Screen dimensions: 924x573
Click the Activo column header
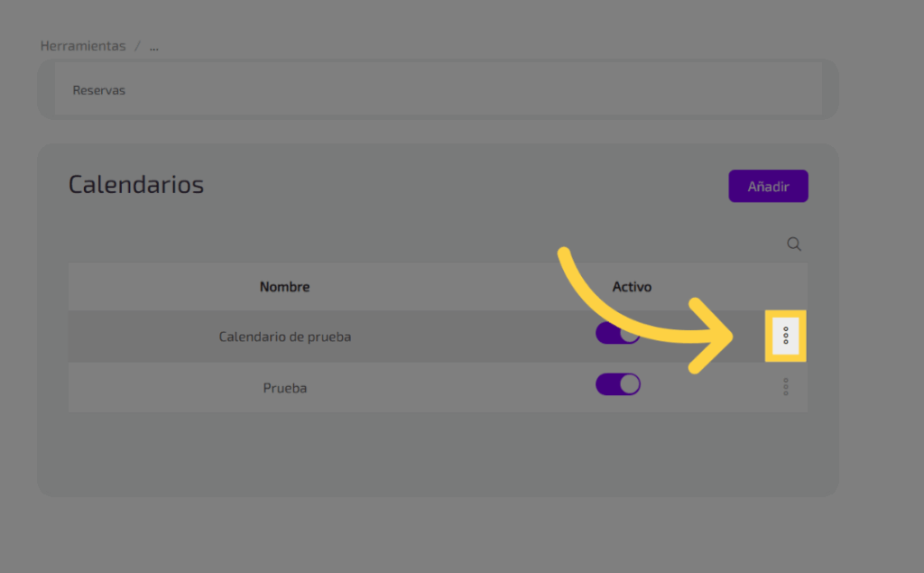[632, 287]
